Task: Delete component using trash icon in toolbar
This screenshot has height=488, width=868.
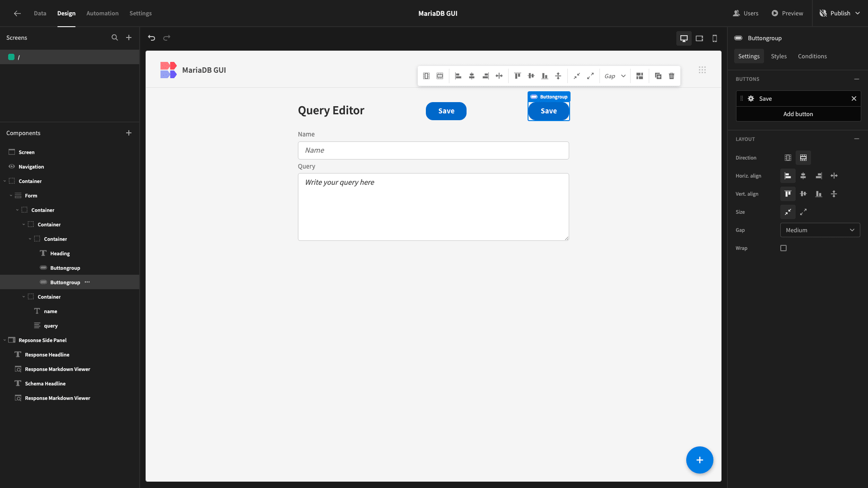Action: 672,76
